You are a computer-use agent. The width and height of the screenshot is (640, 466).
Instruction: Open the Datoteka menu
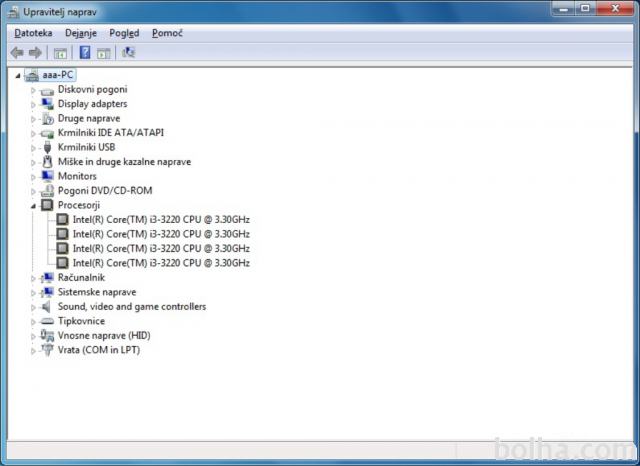coord(33,33)
